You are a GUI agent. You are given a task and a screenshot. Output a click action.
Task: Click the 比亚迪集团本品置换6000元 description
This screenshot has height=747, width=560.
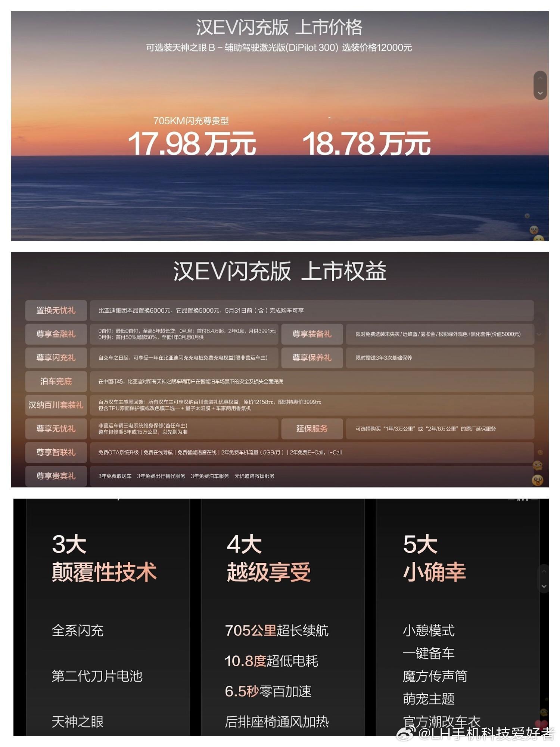click(201, 311)
